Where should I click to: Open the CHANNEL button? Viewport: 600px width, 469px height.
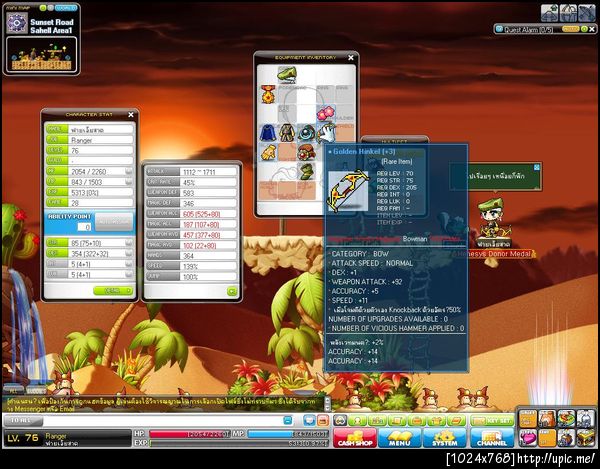[x=492, y=438]
